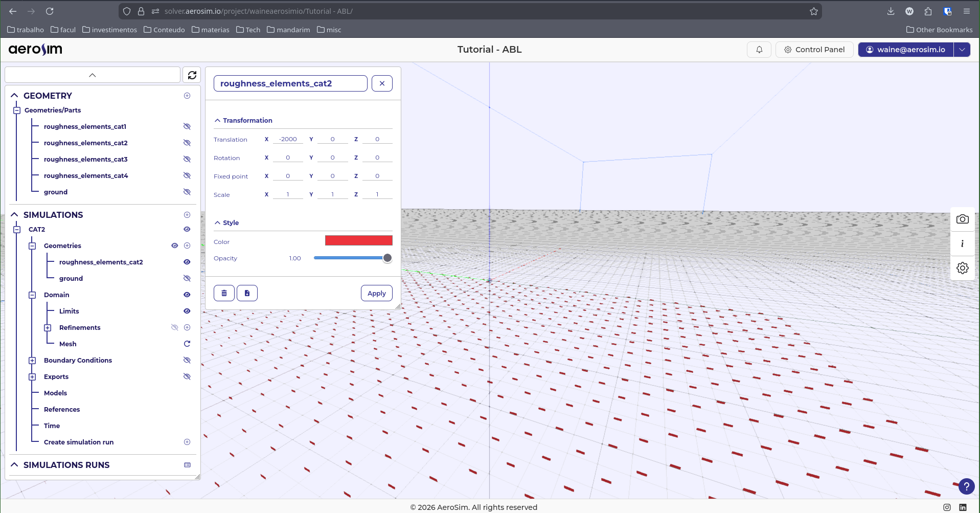Screen dimensions: 980x513
Task: Select Create simulation run
Action: [x=79, y=441]
